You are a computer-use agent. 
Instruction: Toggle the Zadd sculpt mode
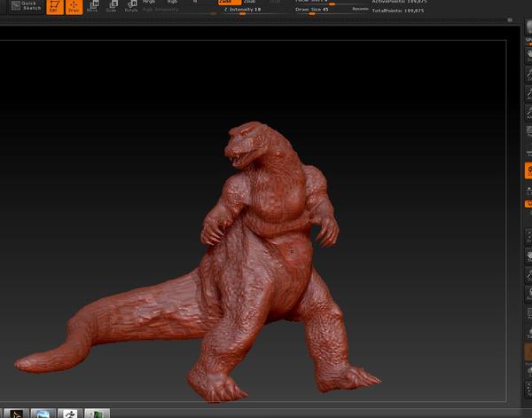click(229, 2)
